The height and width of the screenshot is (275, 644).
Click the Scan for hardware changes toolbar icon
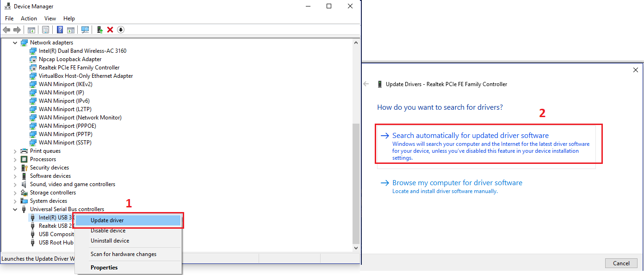85,30
